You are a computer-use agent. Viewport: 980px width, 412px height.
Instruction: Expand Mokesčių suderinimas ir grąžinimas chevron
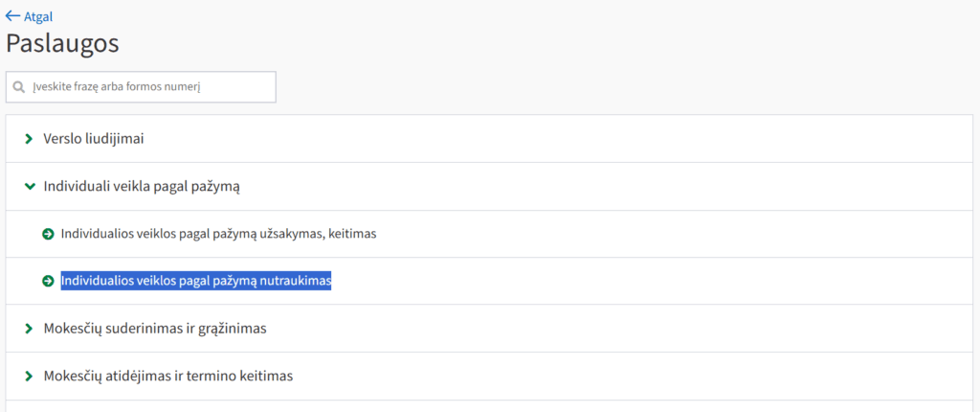pyautogui.click(x=29, y=329)
